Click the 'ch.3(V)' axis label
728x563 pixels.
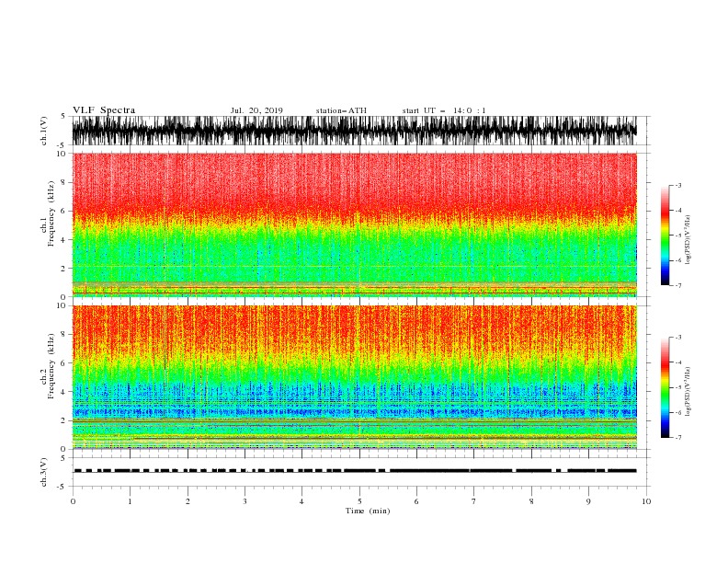tap(44, 472)
